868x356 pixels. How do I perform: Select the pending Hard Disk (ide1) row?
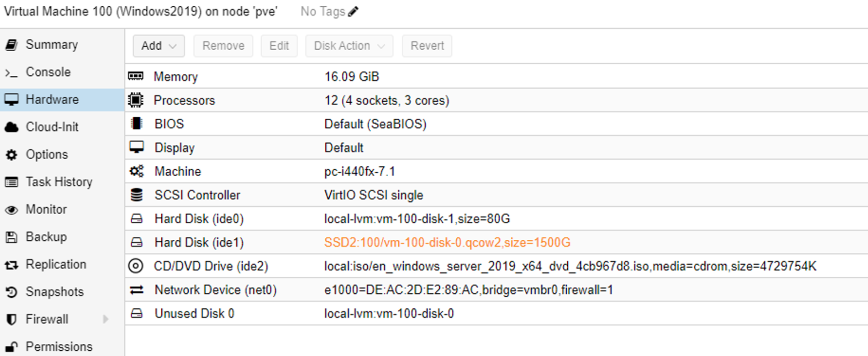pyautogui.click(x=447, y=242)
